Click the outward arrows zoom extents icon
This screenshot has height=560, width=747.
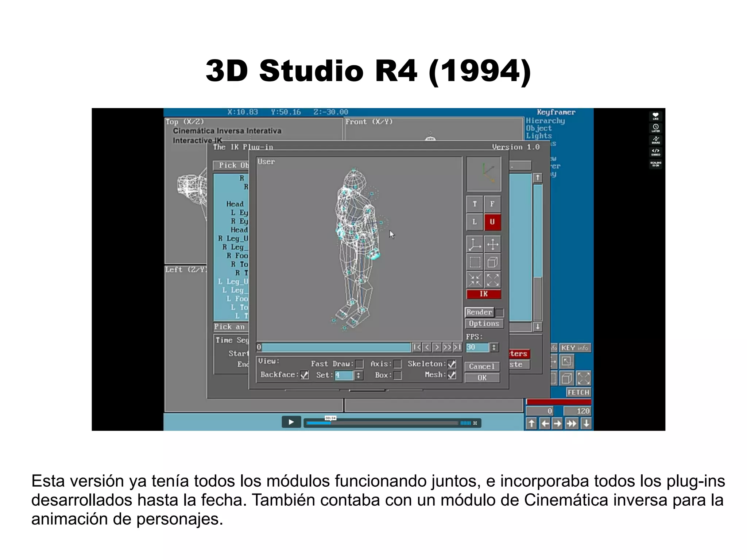(x=492, y=280)
